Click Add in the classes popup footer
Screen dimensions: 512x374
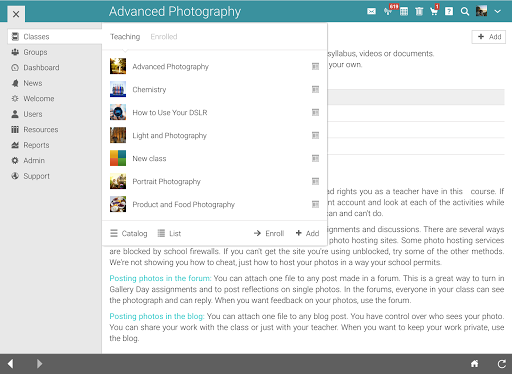[307, 233]
